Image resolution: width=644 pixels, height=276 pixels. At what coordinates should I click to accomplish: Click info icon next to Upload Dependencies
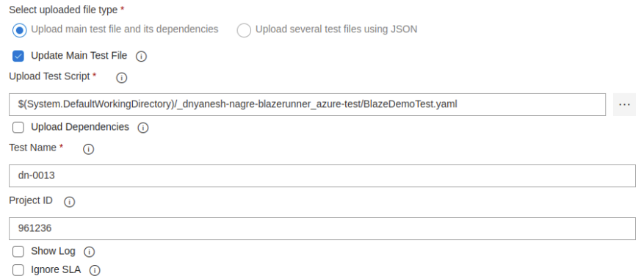[x=143, y=128]
